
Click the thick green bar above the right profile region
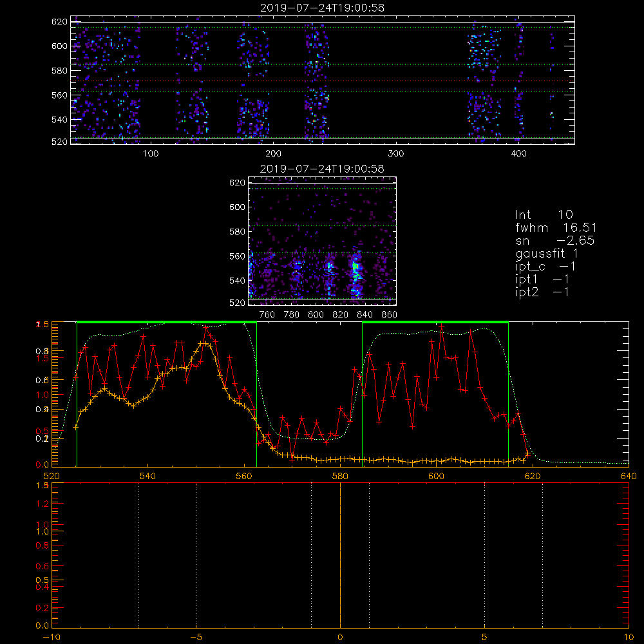435,322
